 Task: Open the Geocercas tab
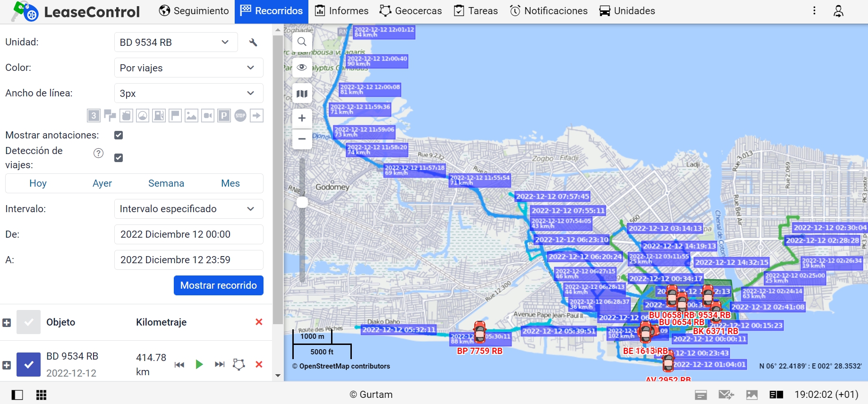[411, 11]
